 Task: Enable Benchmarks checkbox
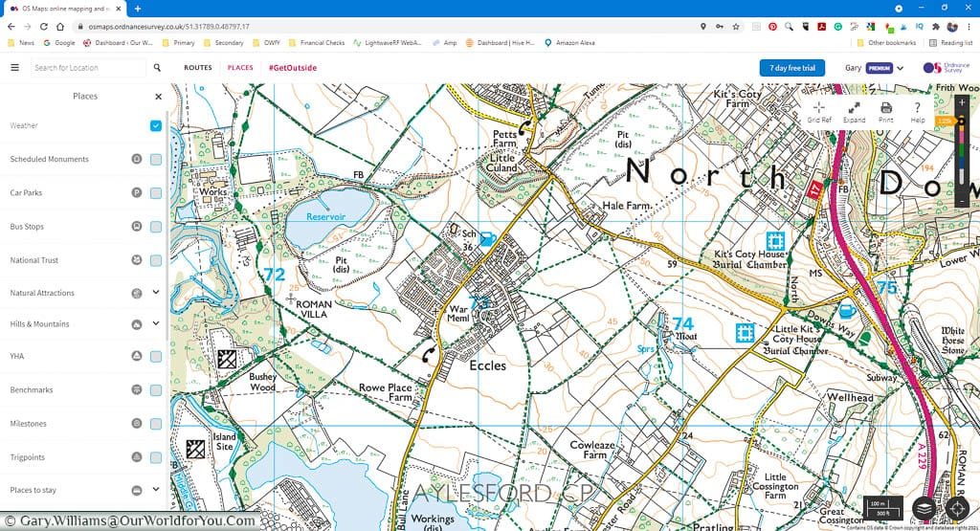tap(156, 389)
